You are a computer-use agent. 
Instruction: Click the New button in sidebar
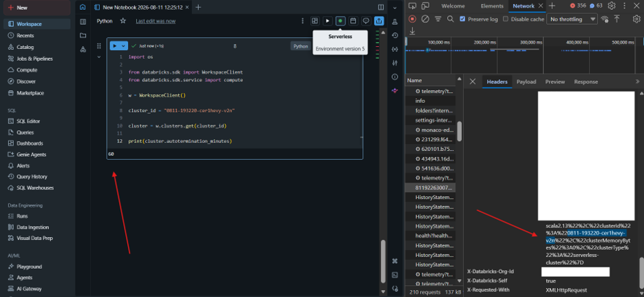tap(37, 8)
